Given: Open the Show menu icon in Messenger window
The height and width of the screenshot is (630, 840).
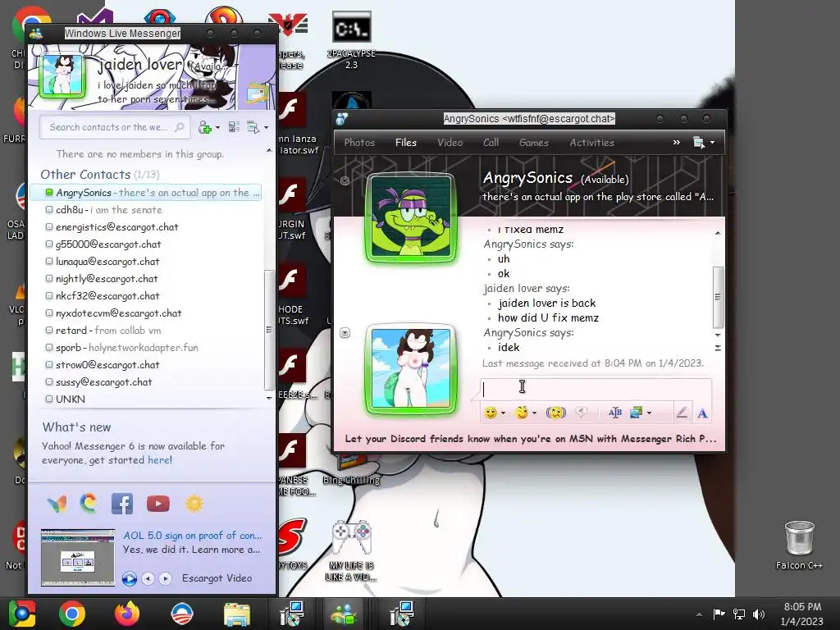Looking at the screenshot, I should (x=253, y=127).
